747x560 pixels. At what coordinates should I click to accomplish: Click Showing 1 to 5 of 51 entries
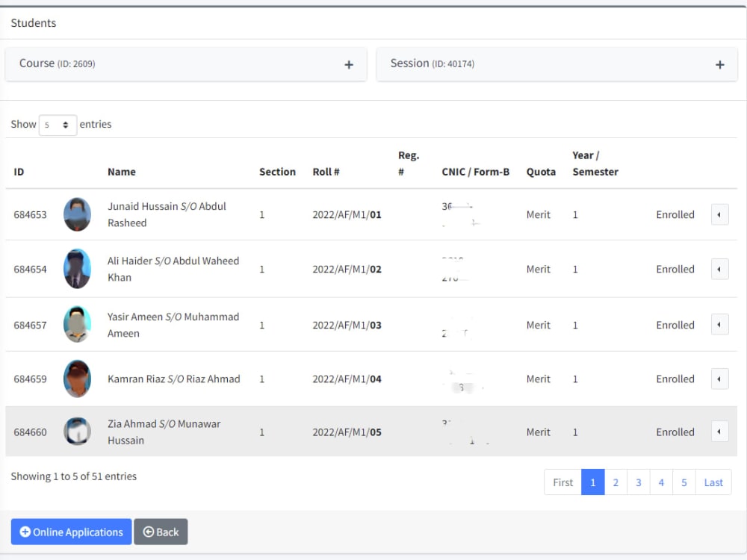[74, 476]
